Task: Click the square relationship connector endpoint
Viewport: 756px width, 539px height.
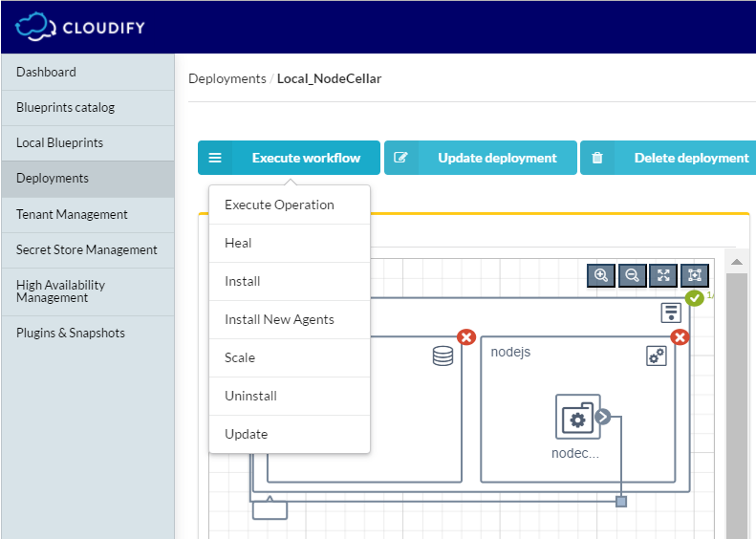Action: 621,502
